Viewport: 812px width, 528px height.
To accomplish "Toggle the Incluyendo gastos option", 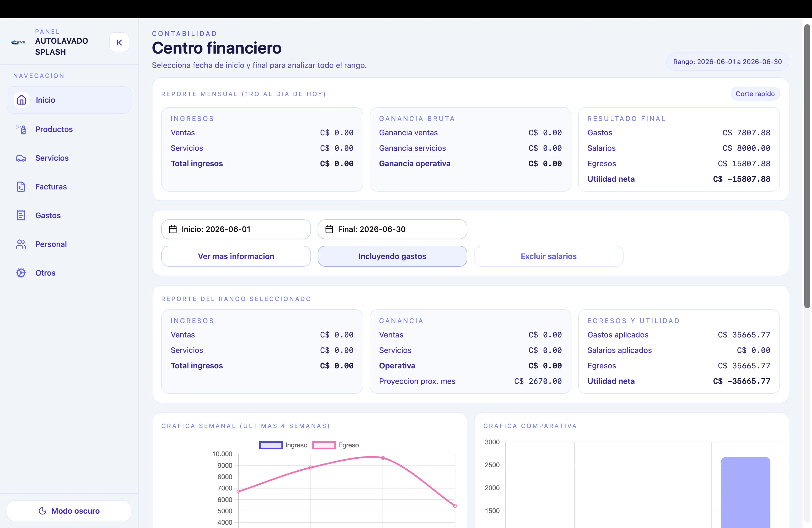I will point(392,256).
